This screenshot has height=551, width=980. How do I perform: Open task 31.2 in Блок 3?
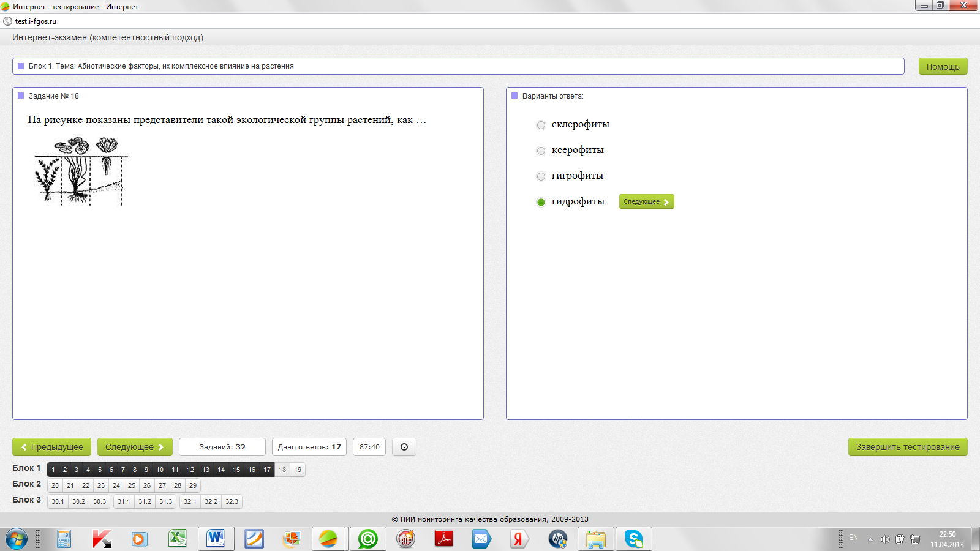(145, 501)
